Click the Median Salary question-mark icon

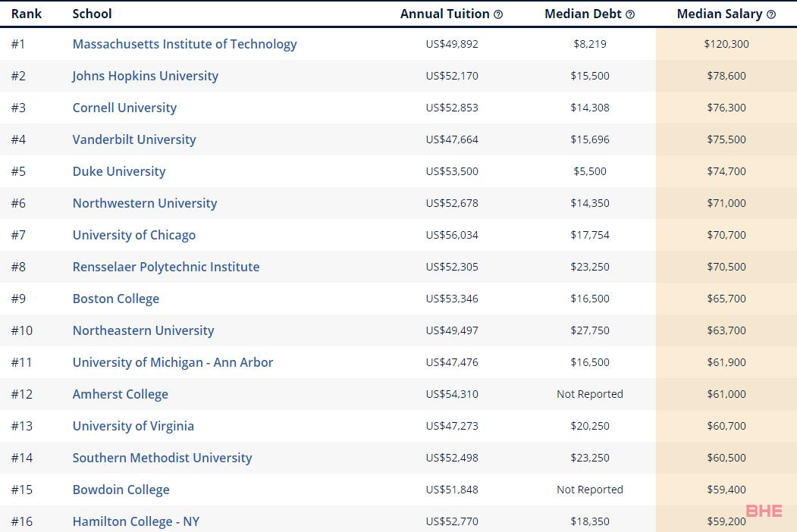tap(771, 14)
